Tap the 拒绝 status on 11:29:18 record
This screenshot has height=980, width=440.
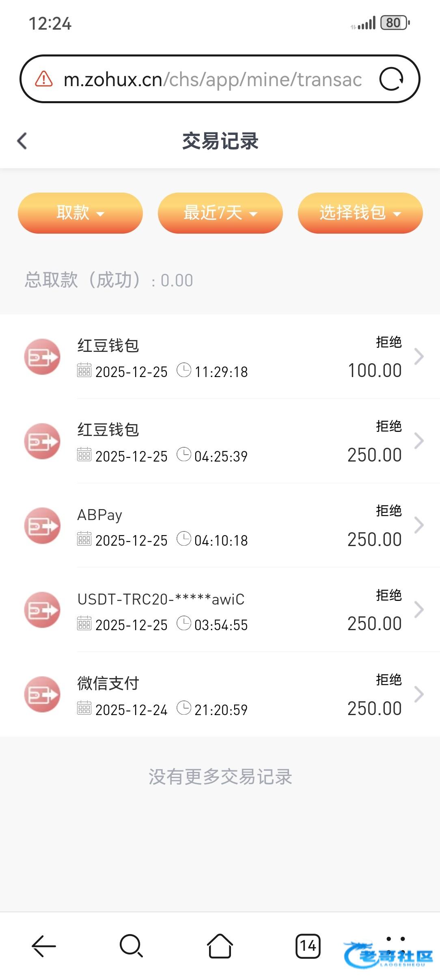tap(388, 342)
